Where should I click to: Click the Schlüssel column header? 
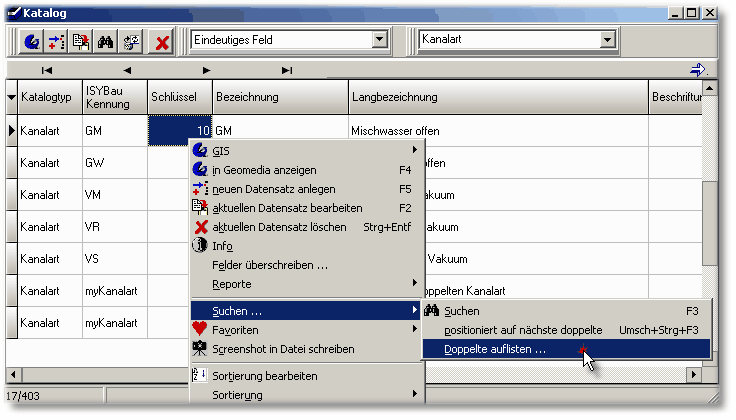pyautogui.click(x=180, y=97)
